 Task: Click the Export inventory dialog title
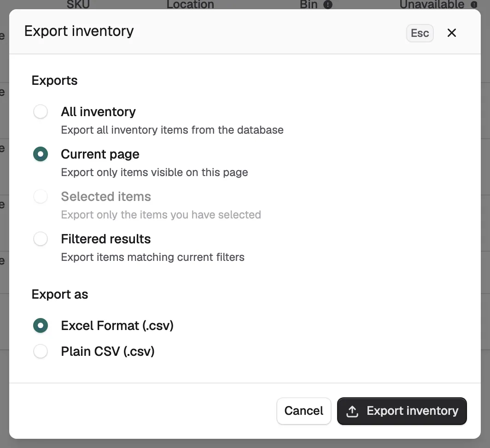[x=79, y=31]
